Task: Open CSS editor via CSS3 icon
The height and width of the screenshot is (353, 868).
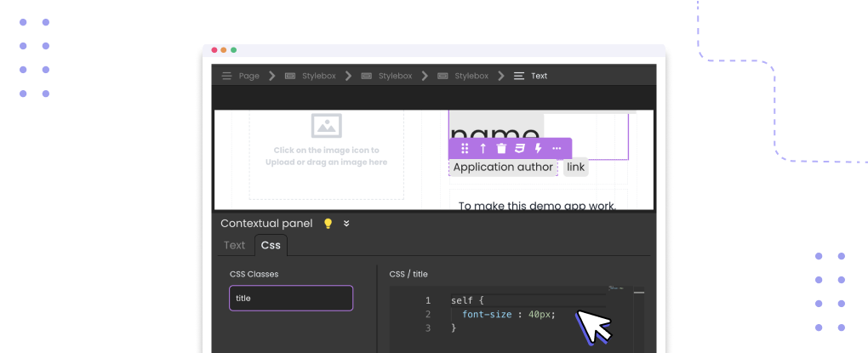Action: click(519, 149)
